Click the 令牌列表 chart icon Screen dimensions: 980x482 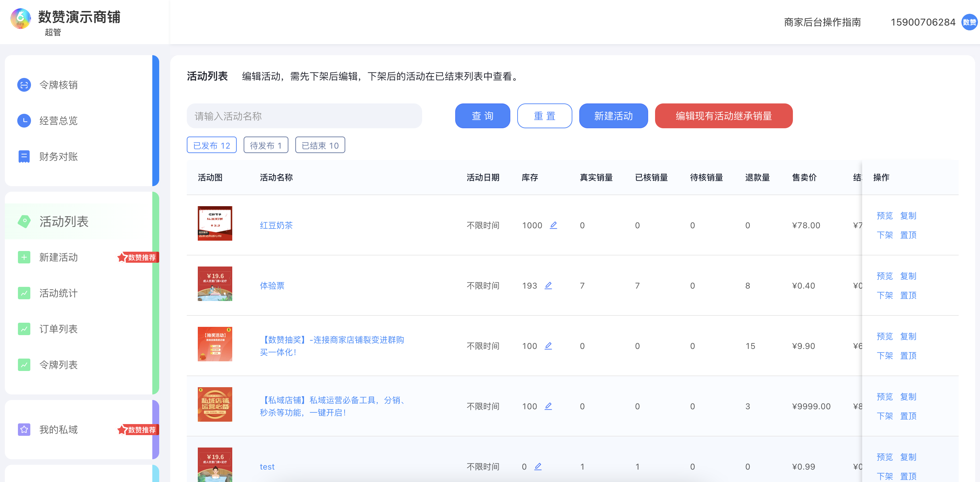point(24,365)
